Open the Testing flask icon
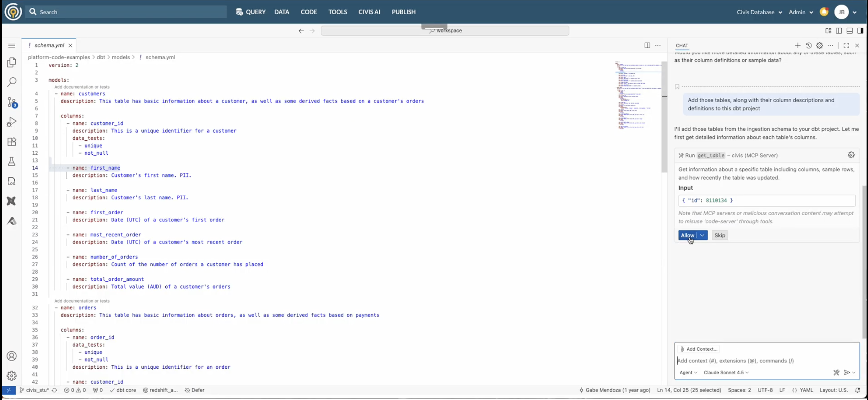The height and width of the screenshot is (400, 868). (x=12, y=161)
